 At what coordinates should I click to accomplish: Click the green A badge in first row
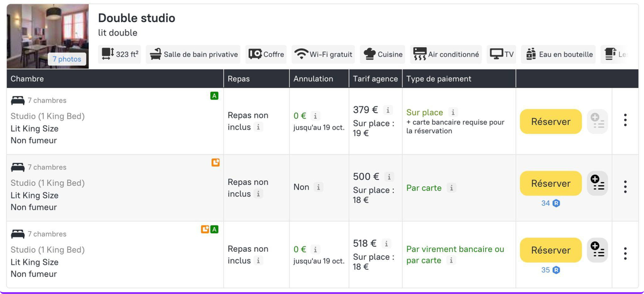coord(214,96)
